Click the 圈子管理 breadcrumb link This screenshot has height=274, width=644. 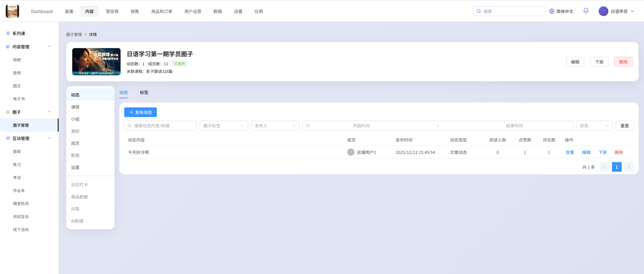click(x=74, y=35)
